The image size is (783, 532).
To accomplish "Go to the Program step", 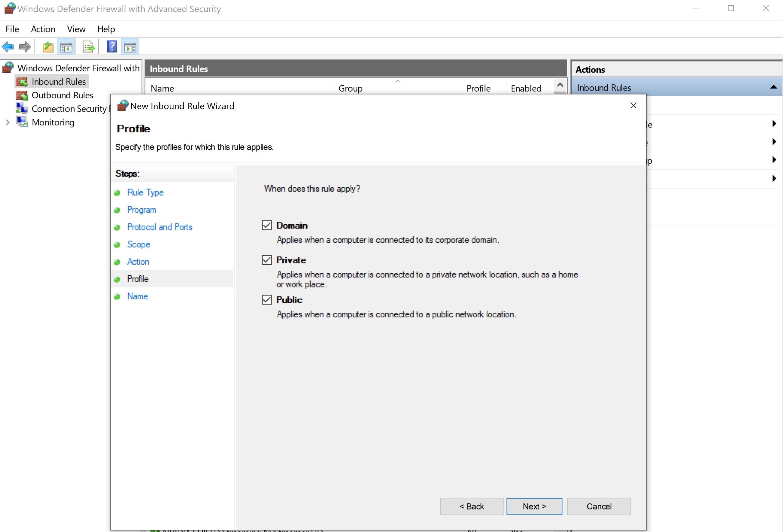I will pos(141,210).
